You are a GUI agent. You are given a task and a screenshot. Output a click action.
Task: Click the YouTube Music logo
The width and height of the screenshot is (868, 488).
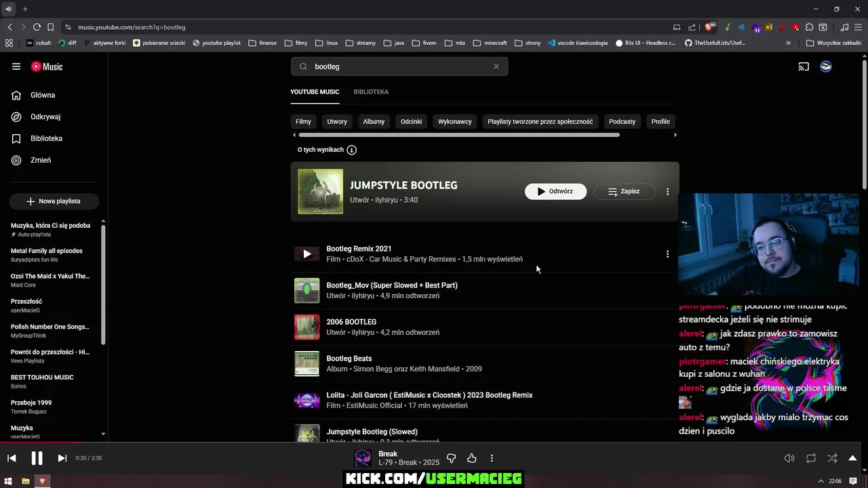(47, 66)
